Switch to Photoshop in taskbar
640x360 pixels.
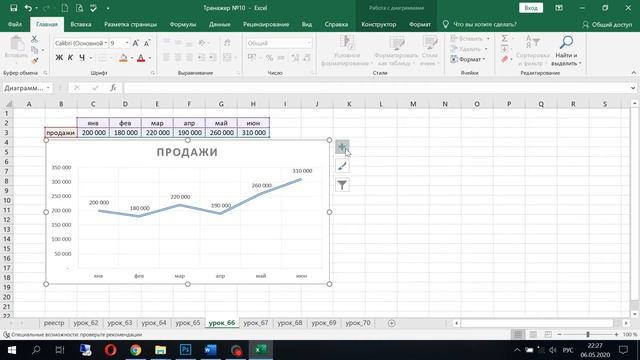(x=185, y=350)
